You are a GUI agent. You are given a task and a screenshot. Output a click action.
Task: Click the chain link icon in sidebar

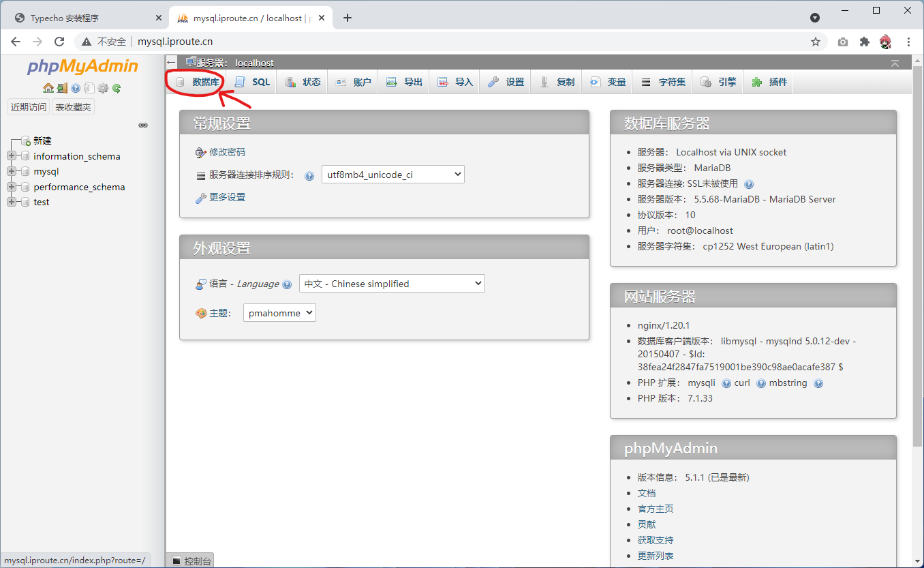(143, 125)
